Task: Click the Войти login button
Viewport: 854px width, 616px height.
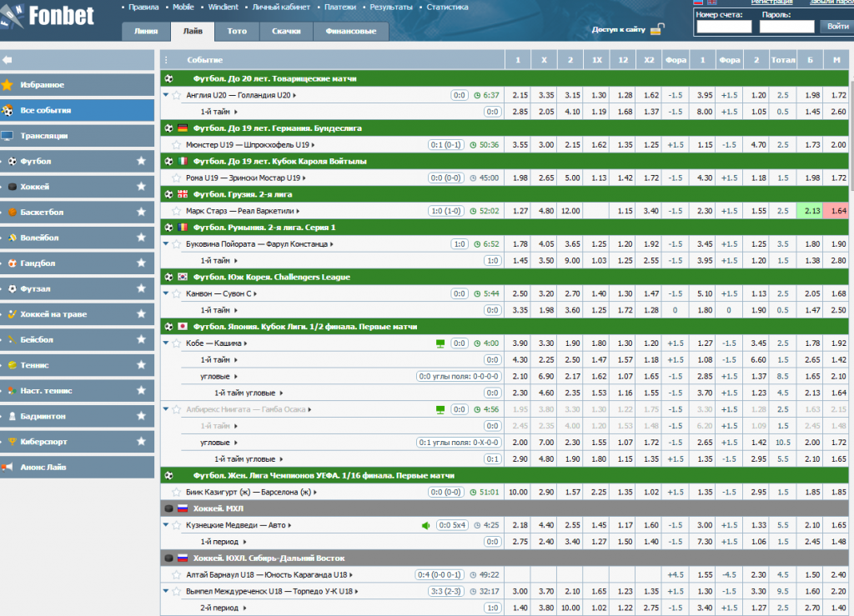Action: click(x=837, y=26)
